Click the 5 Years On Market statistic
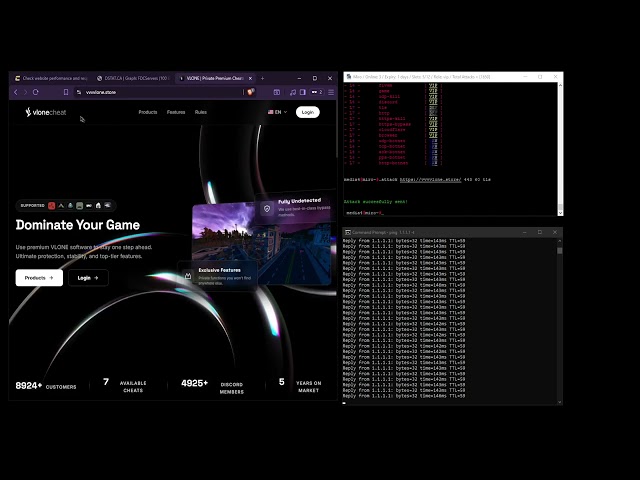640x480 pixels. point(300,386)
